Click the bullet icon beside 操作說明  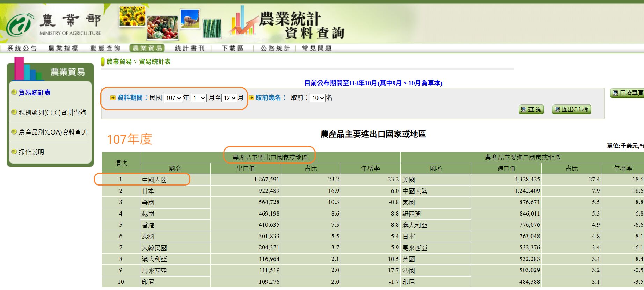14,152
